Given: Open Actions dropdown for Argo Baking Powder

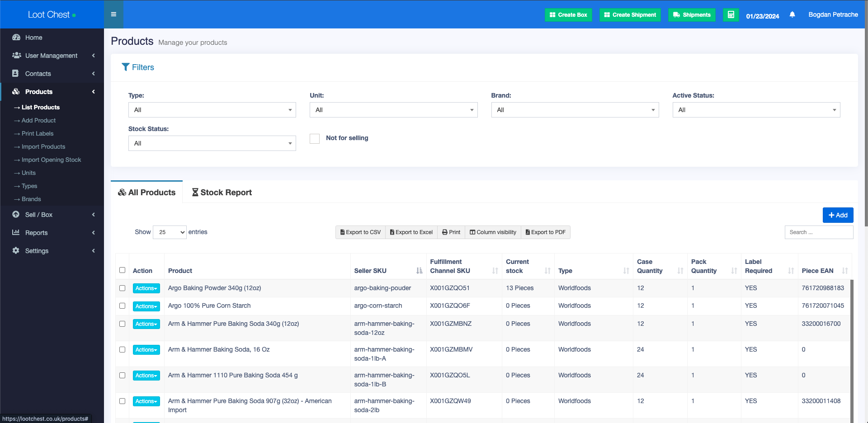Looking at the screenshot, I should [146, 288].
